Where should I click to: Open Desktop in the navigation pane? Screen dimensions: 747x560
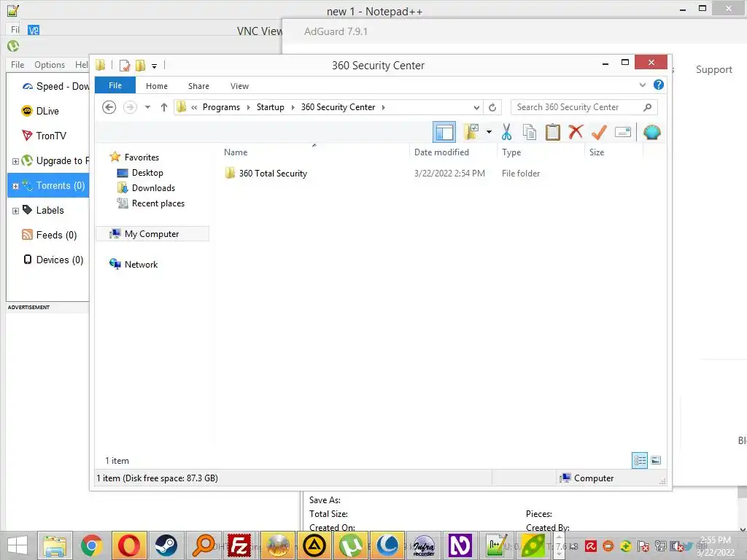coord(147,173)
